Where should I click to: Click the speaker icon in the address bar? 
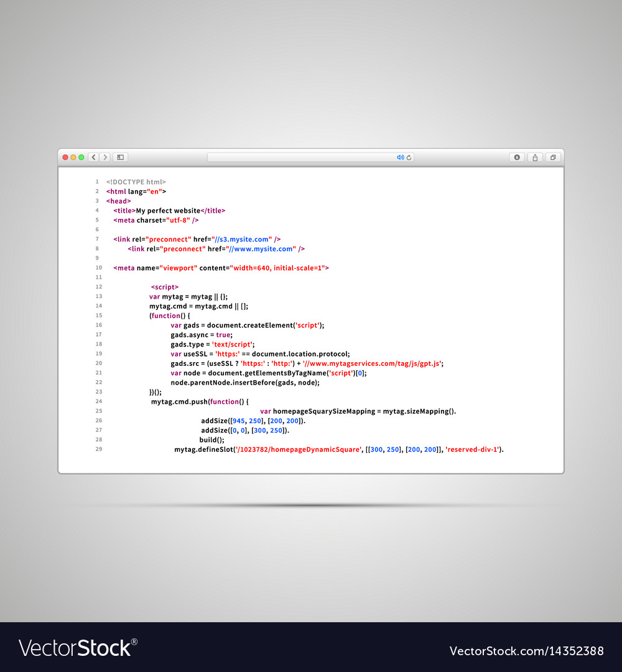(401, 157)
